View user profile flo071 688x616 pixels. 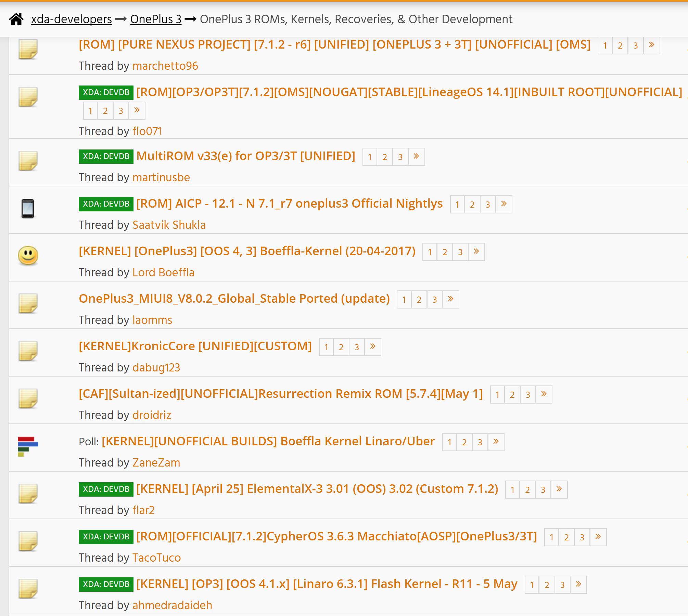(x=147, y=131)
